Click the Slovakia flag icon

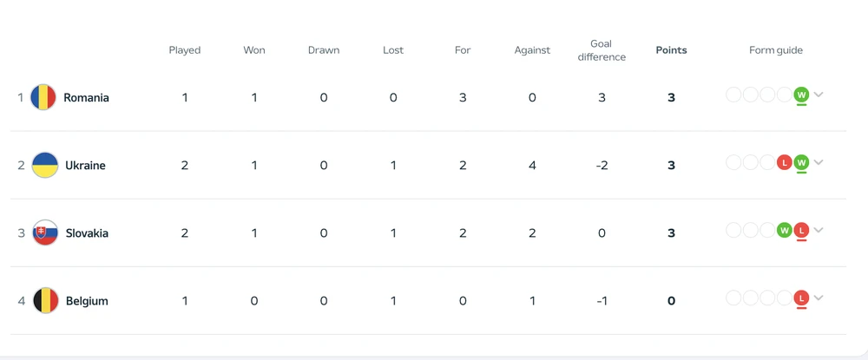coord(45,233)
